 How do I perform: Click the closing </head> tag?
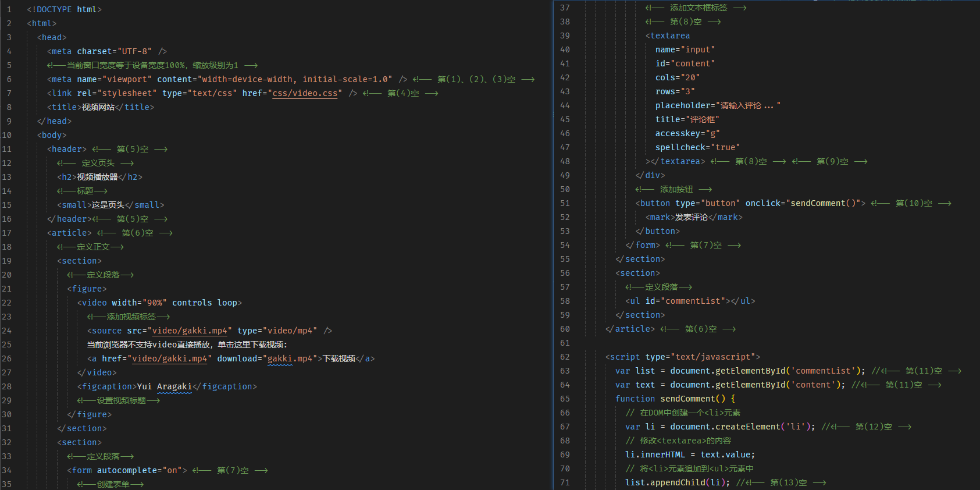coord(55,121)
